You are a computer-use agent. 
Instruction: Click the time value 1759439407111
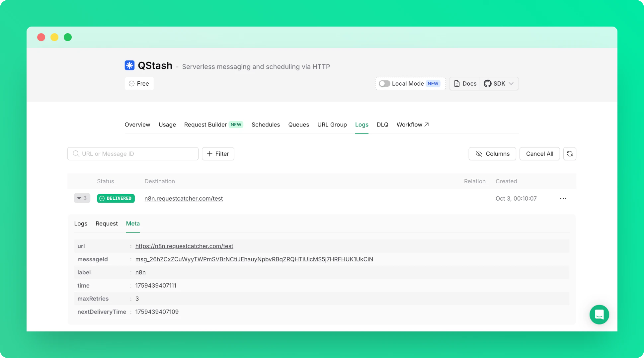156,285
